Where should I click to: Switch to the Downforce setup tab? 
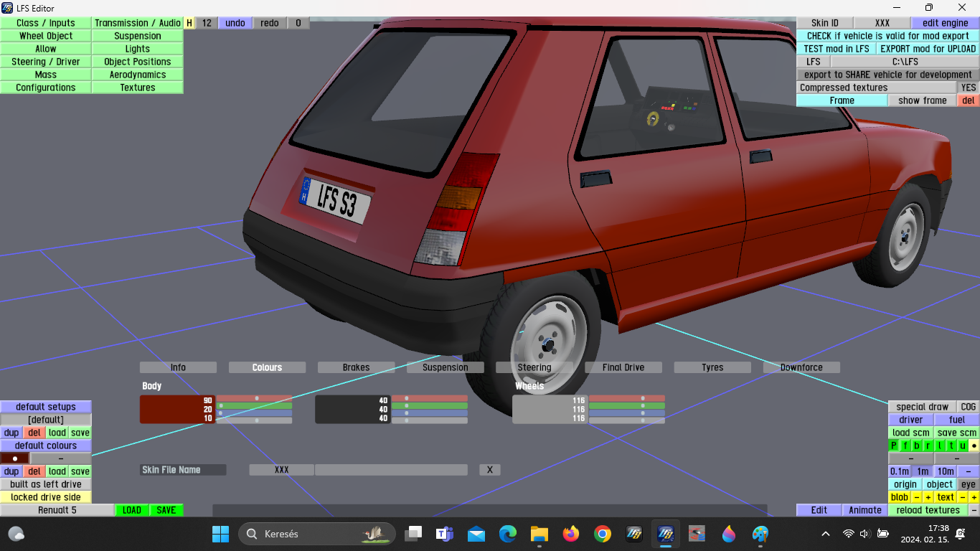tap(801, 367)
